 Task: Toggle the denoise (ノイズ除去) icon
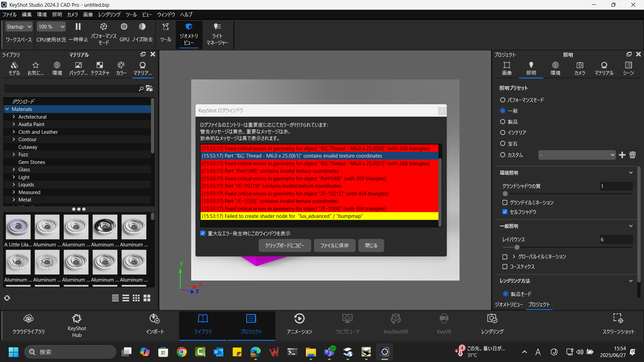click(x=142, y=27)
